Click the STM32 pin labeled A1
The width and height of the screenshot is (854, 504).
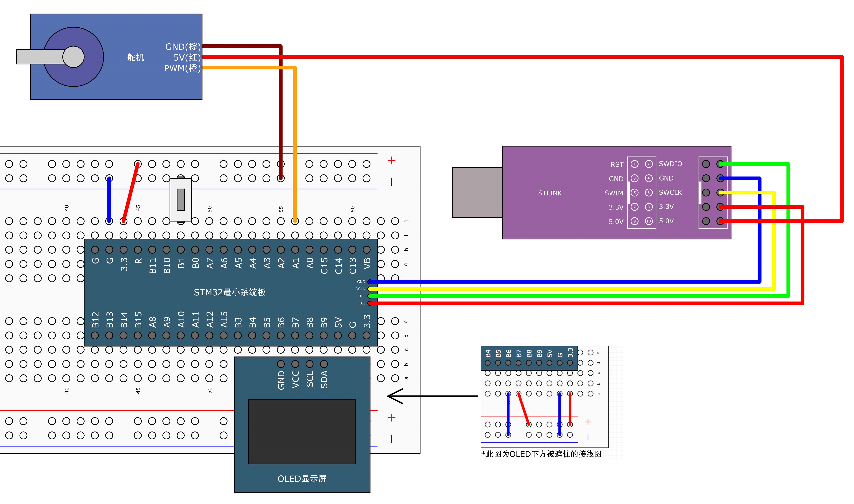coord(295,250)
